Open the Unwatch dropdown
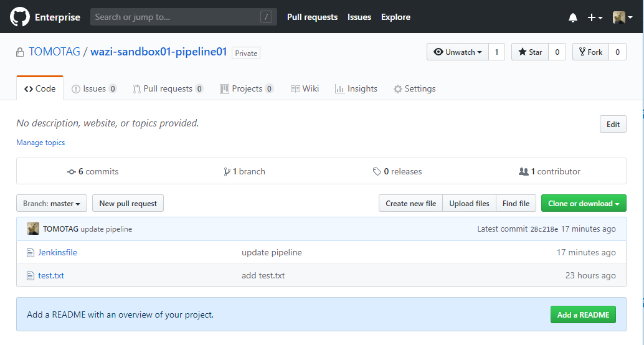The image size is (644, 345). pos(458,52)
